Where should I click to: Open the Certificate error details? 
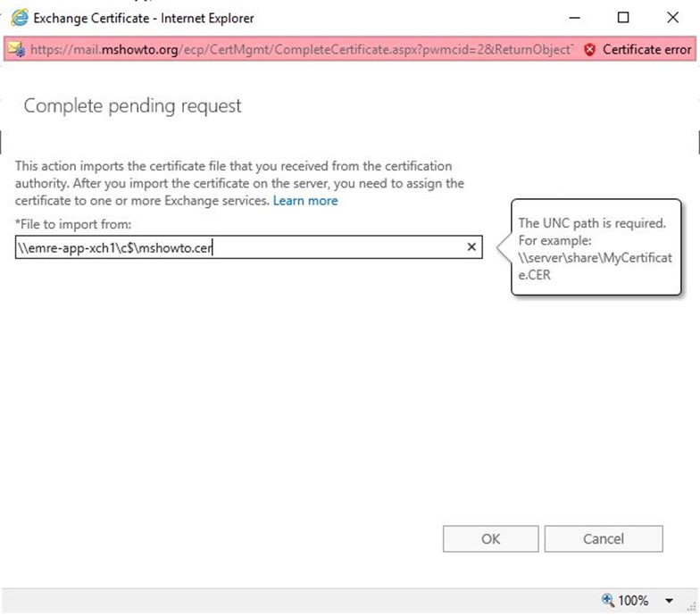(x=646, y=50)
